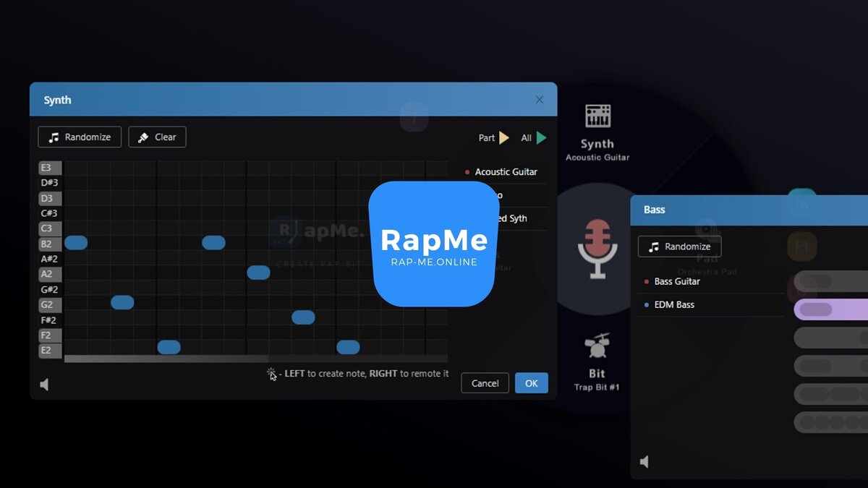Image resolution: width=868 pixels, height=488 pixels.
Task: Click "Acoustic Guitar" label under the wheel Synth icon
Action: (597, 158)
